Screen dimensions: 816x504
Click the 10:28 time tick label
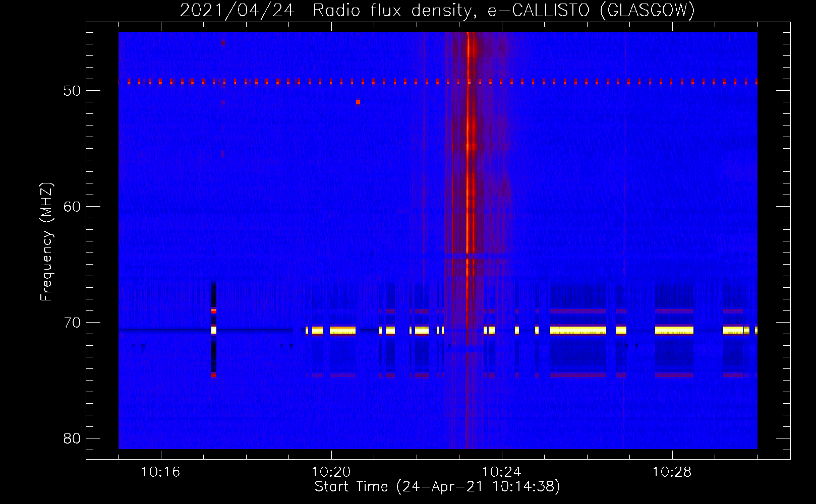click(672, 472)
